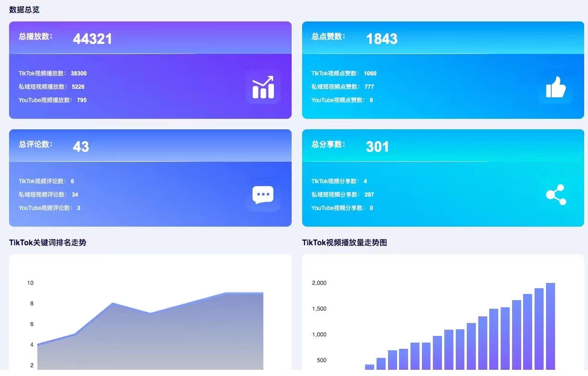The width and height of the screenshot is (588, 376).
Task: Click 私域短视频分享数 value 297
Action: [x=369, y=195]
